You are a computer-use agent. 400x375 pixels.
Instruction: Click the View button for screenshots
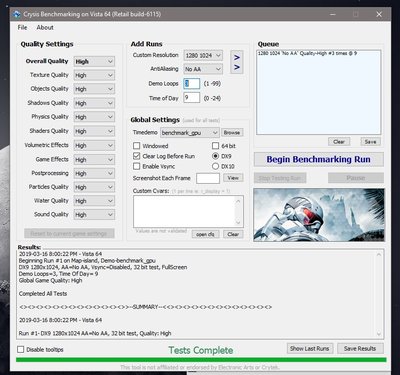tap(233, 178)
